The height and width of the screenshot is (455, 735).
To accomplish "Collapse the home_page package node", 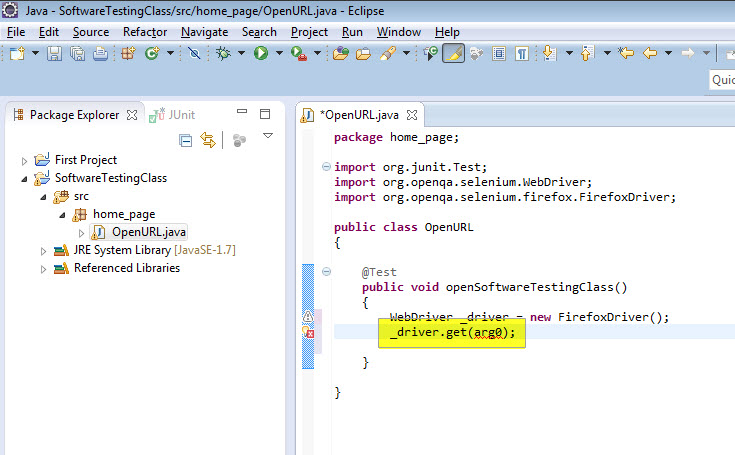I will [62, 215].
